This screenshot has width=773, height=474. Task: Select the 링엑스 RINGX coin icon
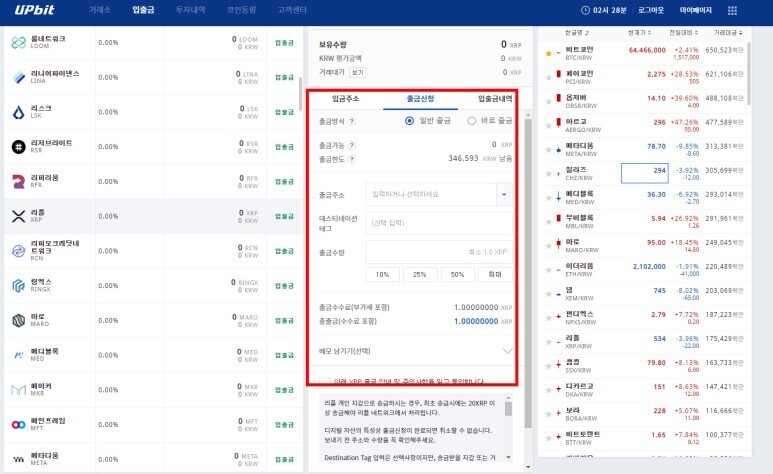coord(18,286)
